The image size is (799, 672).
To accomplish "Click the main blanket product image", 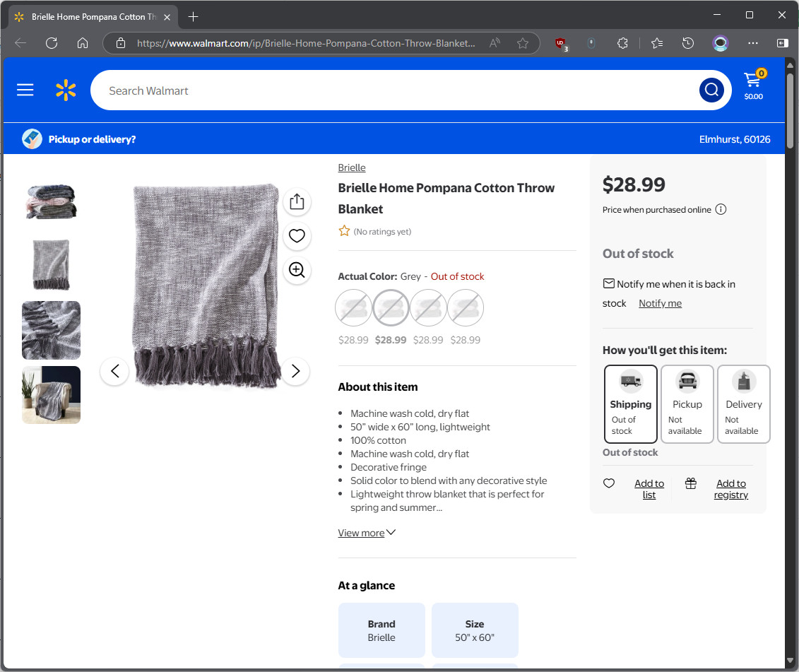I will click(206, 287).
